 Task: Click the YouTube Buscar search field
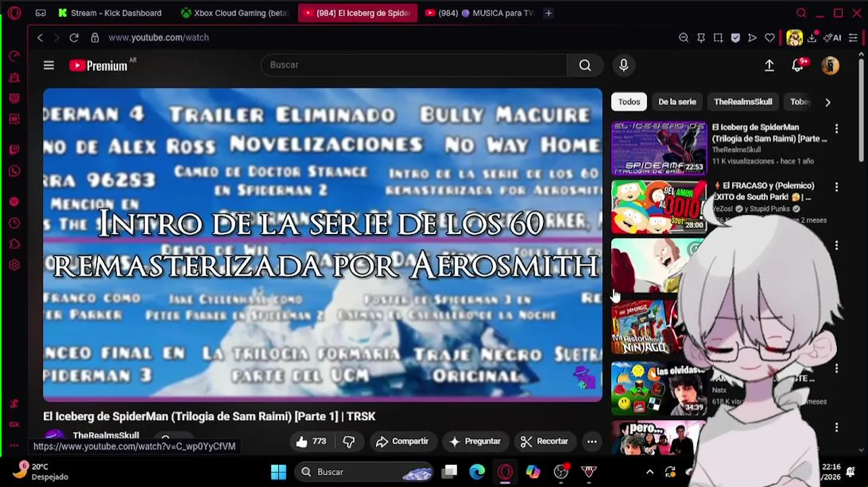(x=413, y=65)
